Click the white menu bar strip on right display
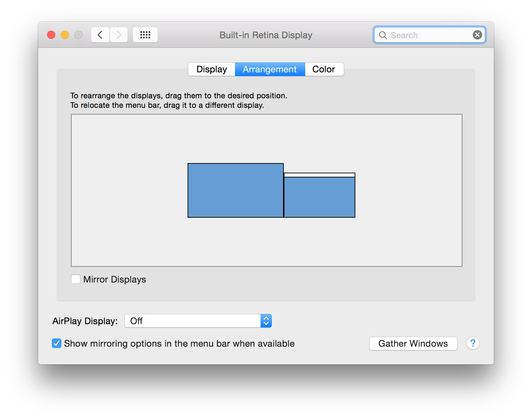Viewport: 532px width, 419px height. (x=319, y=175)
